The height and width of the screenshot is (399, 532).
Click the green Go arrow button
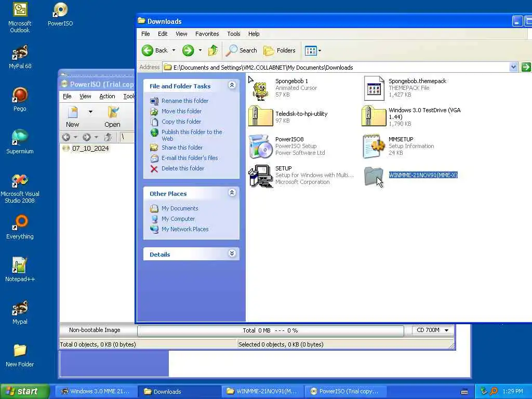pos(526,67)
